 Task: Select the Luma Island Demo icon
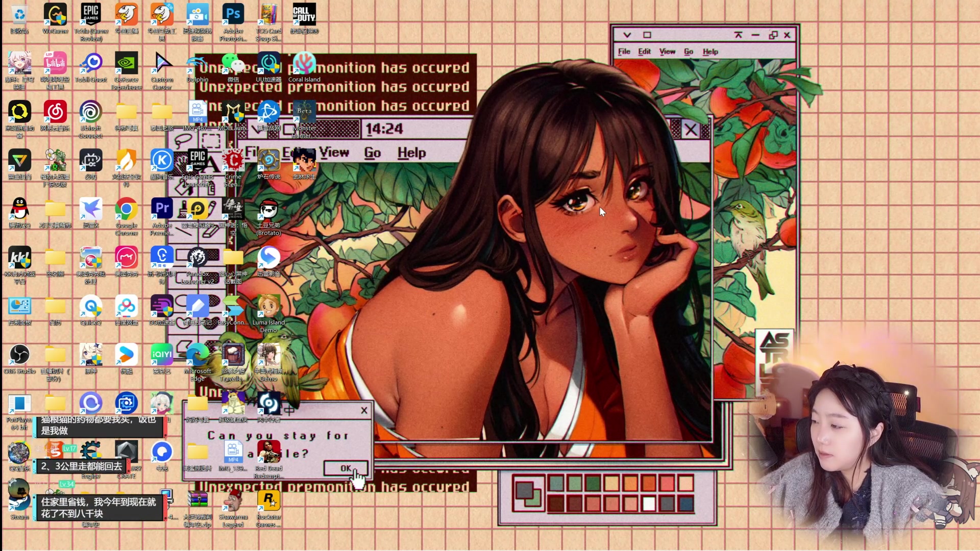click(x=268, y=313)
